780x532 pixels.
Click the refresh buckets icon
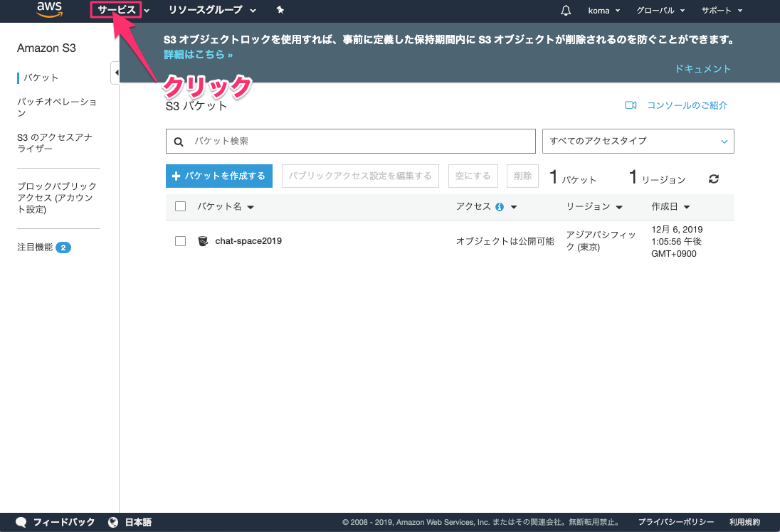714,179
